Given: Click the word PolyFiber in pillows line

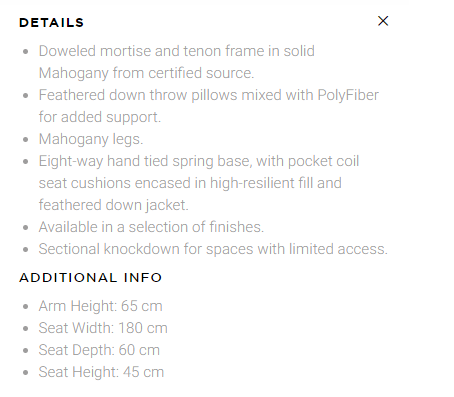Looking at the screenshot, I should (x=348, y=95).
